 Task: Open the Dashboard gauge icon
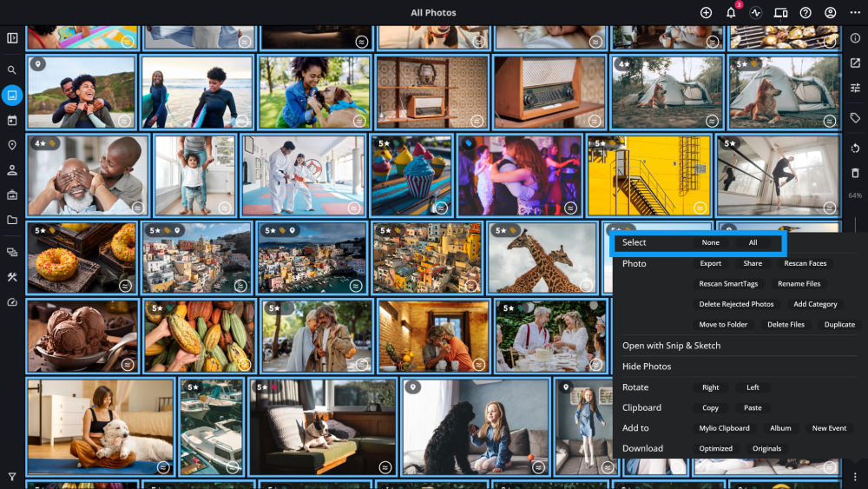(12, 302)
